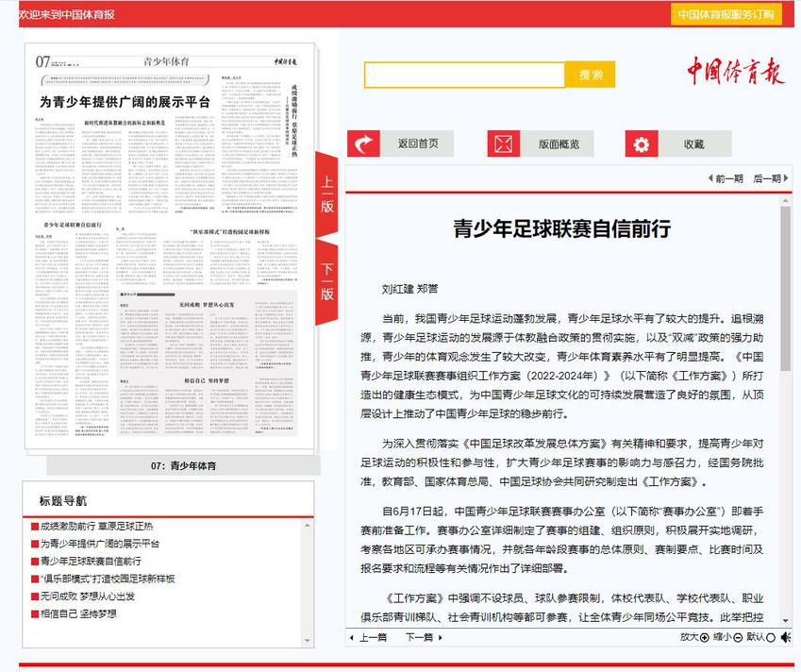Go to next issue (后一期)
This screenshot has width=801, height=672.
click(770, 178)
